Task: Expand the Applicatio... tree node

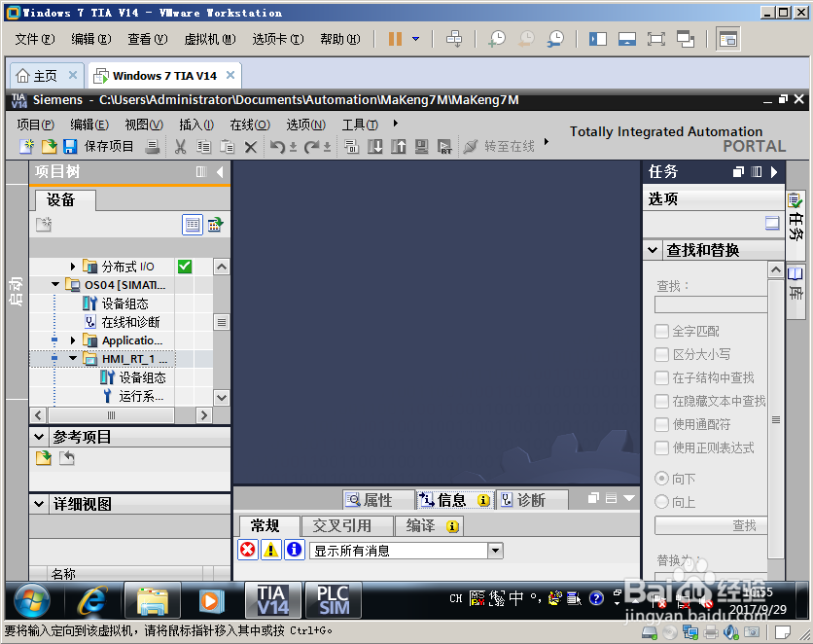Action: click(x=73, y=340)
